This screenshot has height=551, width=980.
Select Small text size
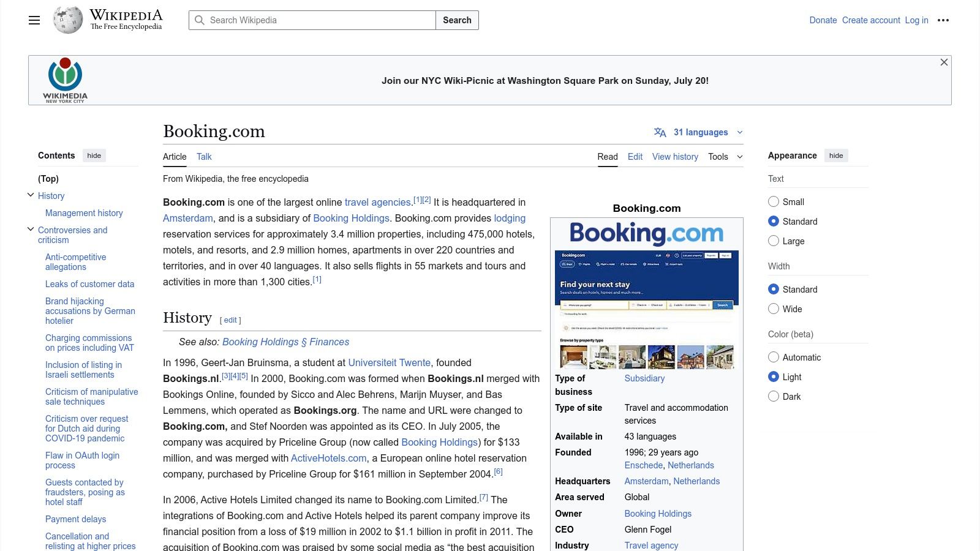[774, 201]
